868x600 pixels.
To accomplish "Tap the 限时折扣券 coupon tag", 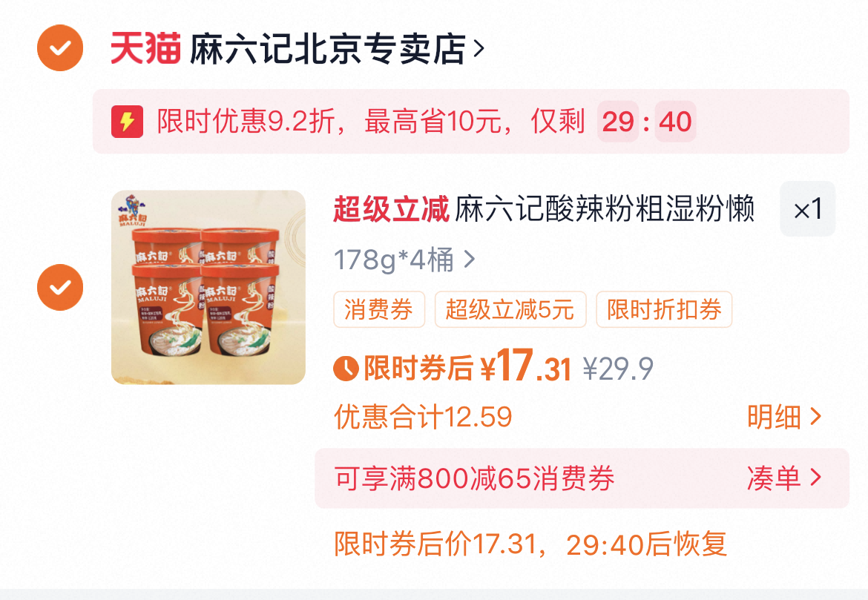I will [x=664, y=309].
